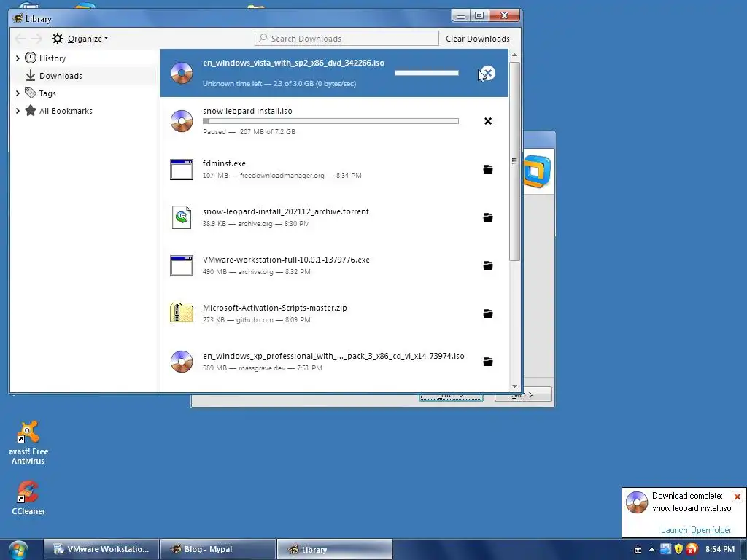Viewport: 747px width, 560px height.
Task: Expand the History tree node
Action: [x=18, y=58]
